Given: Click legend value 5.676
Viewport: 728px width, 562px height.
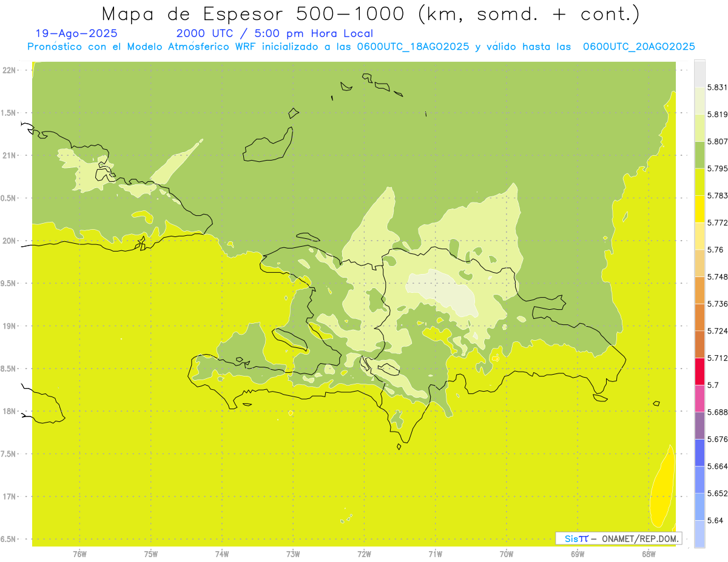Looking at the screenshot, I should (717, 439).
